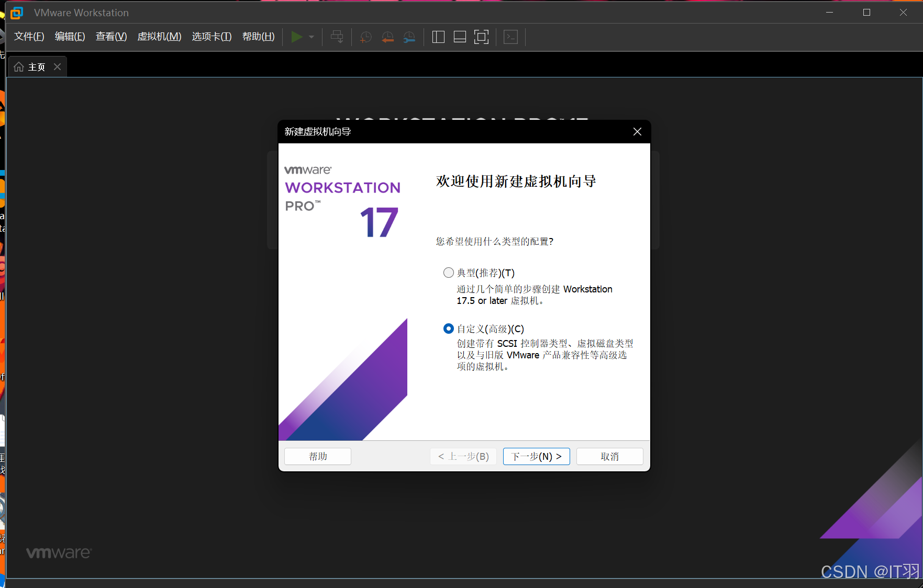
Task: Click the home icon on 主页 tab
Action: point(19,67)
